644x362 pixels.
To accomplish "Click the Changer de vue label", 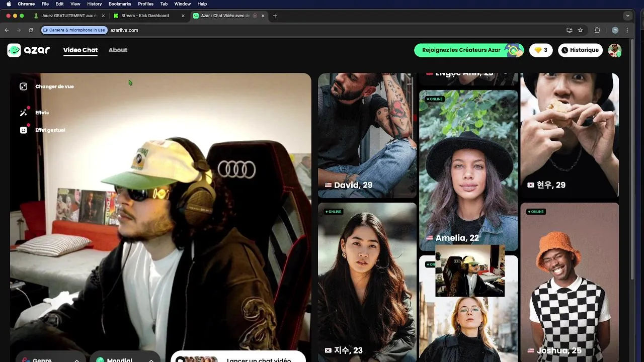I will pos(54,86).
